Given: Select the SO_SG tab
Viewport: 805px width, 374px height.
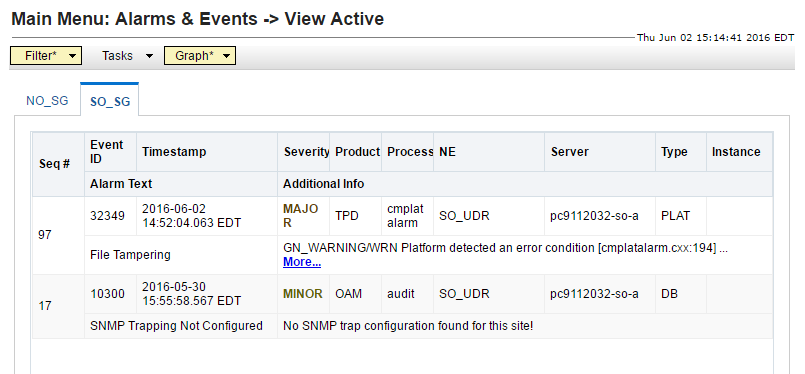Looking at the screenshot, I should (x=110, y=101).
